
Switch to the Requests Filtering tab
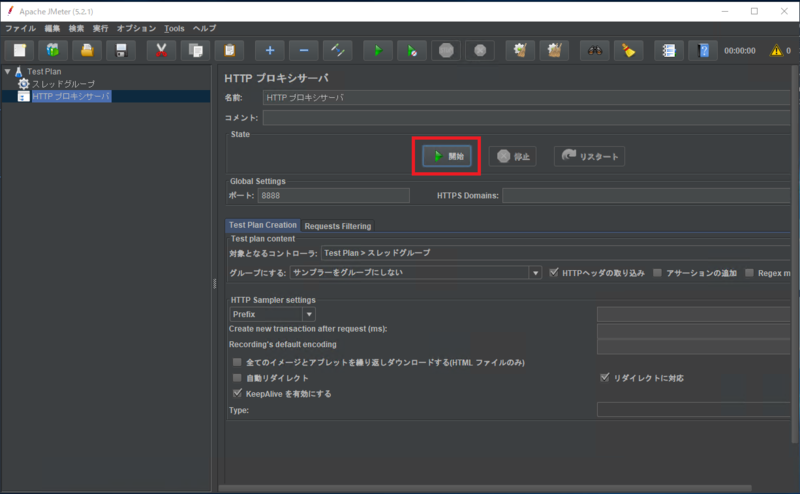pos(338,226)
